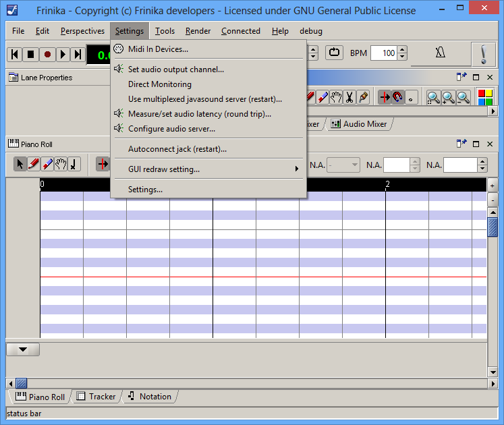Image resolution: width=504 pixels, height=425 pixels.
Task: Toggle the metronome icon
Action: 439,53
